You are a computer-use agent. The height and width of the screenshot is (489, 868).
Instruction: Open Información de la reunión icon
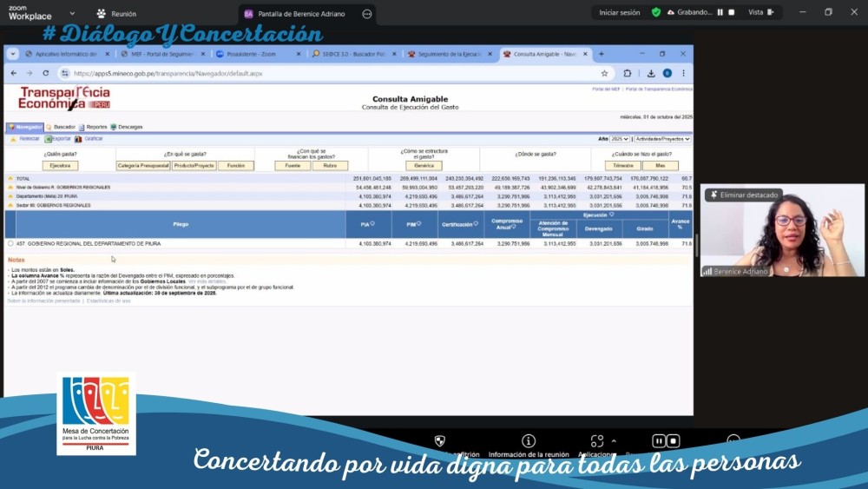point(529,441)
